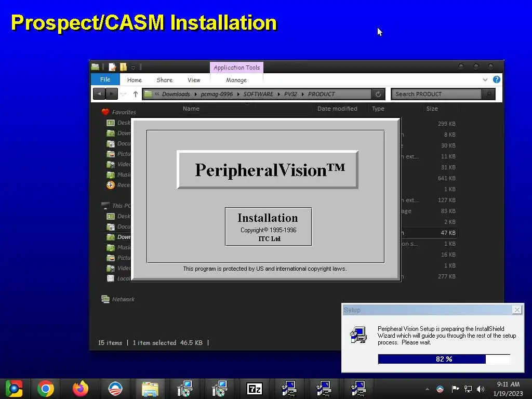The image size is (532, 399).
Task: Click the Setup dialog computer icon
Action: coord(358,335)
